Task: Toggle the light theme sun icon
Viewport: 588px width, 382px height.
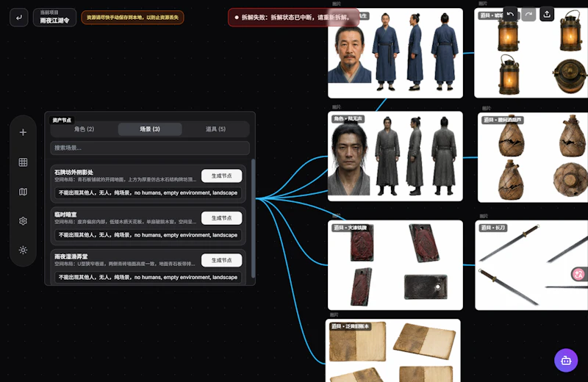Action: pyautogui.click(x=23, y=250)
